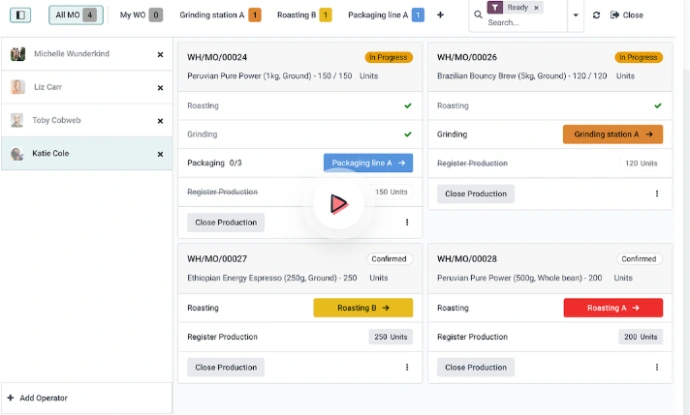690x415 pixels.
Task: Open three-dot menu on WH/MO/00028 card
Action: [657, 367]
